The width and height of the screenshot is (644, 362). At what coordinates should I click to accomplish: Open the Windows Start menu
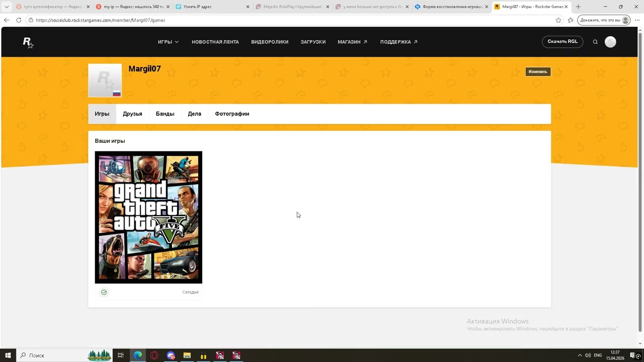click(x=8, y=355)
